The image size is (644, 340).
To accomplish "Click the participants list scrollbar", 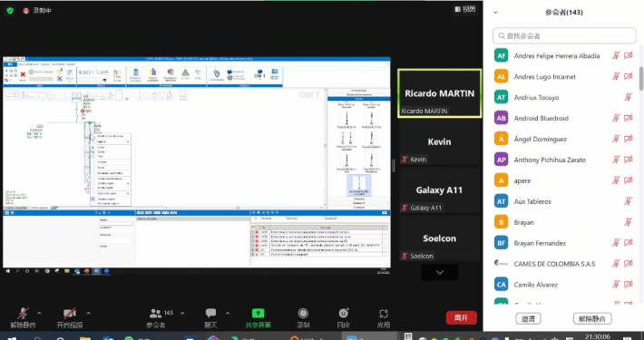I will coord(641,79).
